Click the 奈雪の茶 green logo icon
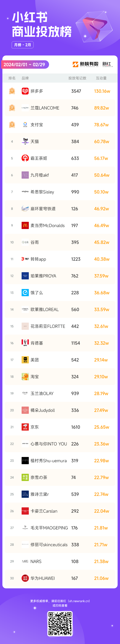The image size is (120, 644). 25,477
